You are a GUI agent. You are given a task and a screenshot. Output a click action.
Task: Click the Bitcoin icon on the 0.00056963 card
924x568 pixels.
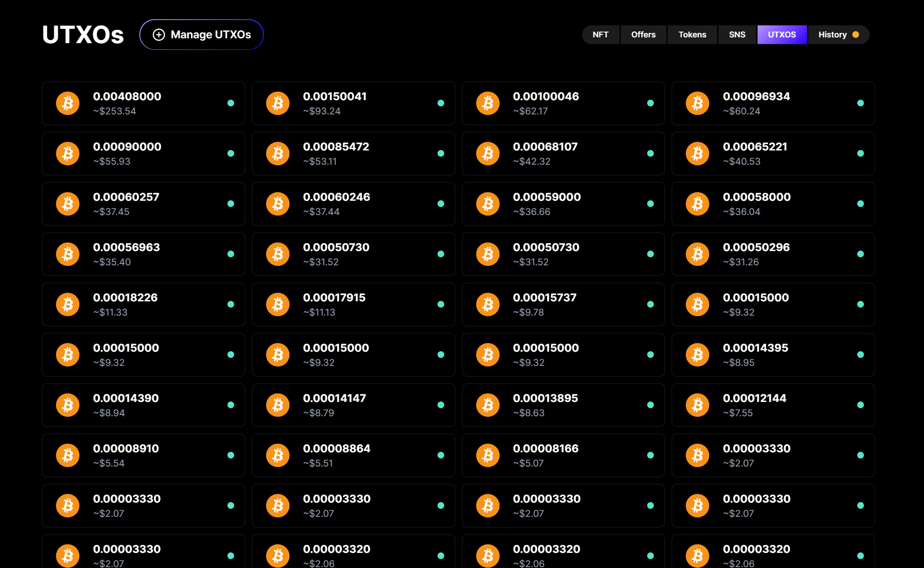point(68,254)
